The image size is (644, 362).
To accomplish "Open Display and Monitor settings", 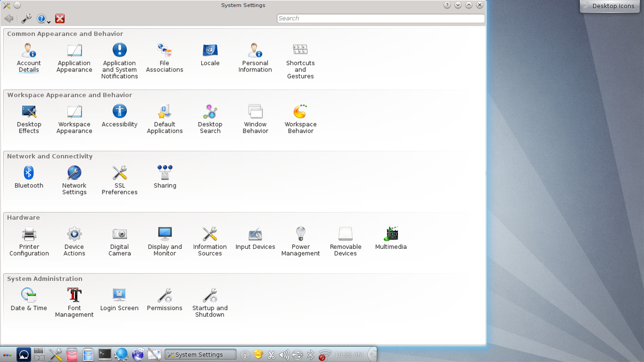I will coord(165,242).
